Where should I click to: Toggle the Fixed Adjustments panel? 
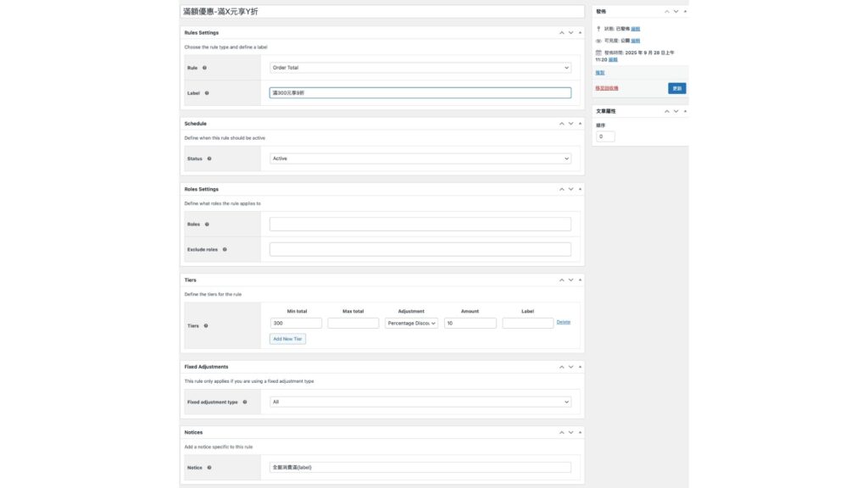coord(580,367)
